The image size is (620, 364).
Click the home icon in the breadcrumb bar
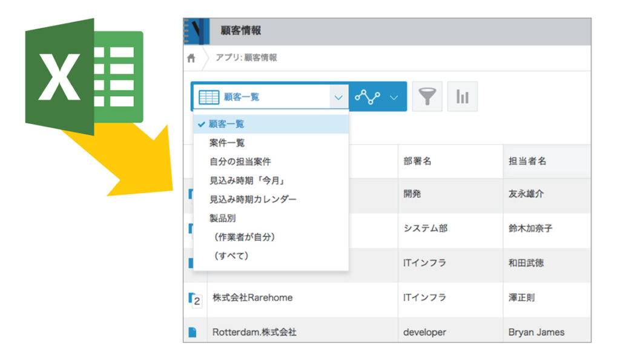click(191, 57)
